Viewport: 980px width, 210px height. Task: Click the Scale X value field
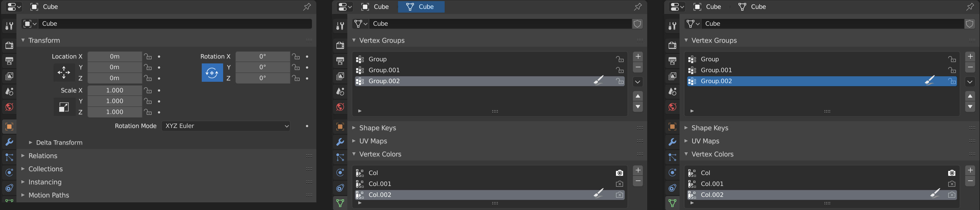(115, 91)
